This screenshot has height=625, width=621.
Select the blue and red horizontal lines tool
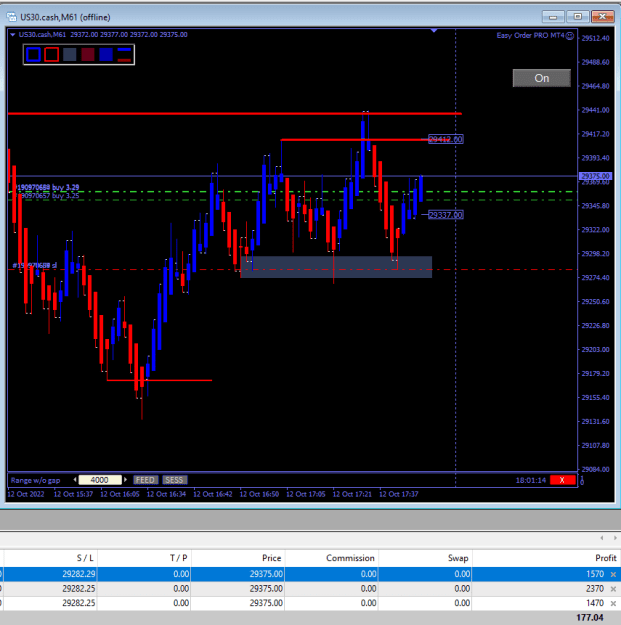(124, 55)
